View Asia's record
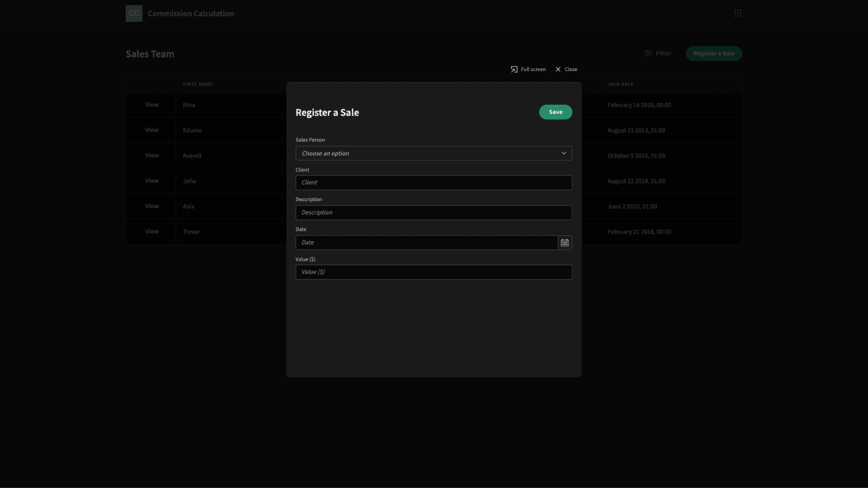This screenshot has height=488, width=868. [152, 206]
